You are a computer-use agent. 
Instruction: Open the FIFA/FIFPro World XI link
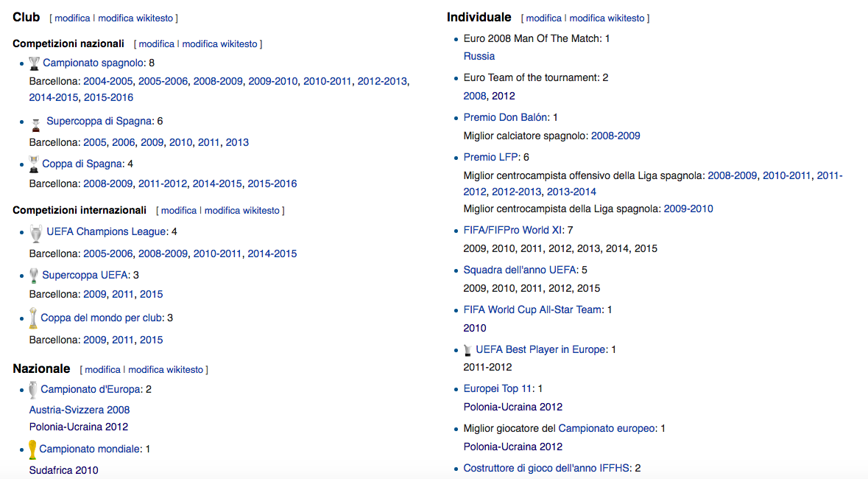512,230
